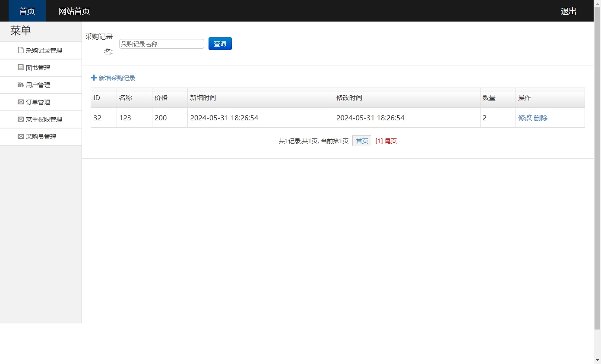Click the blue plus icon before 新增采购记录

(x=93, y=78)
